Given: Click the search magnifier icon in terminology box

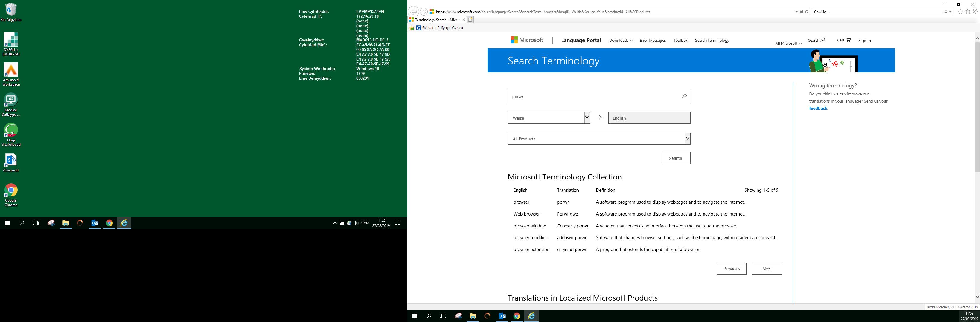Looking at the screenshot, I should click(684, 96).
